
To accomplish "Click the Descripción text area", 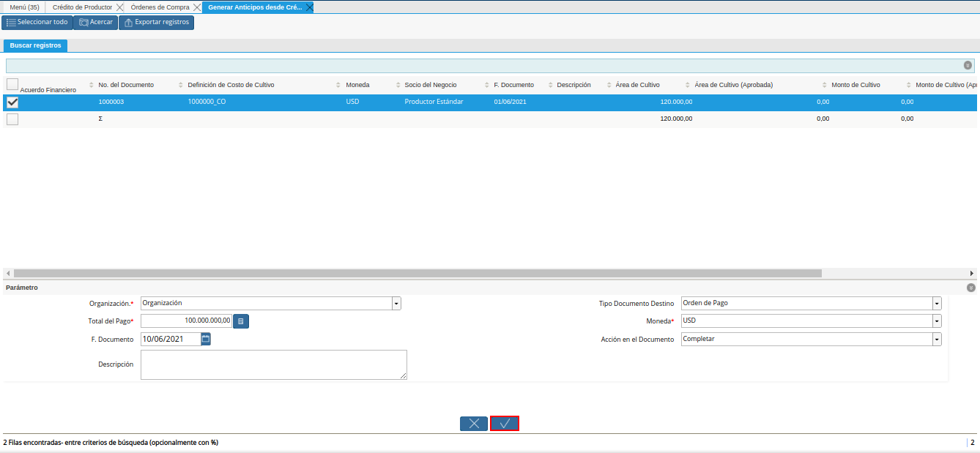I will pyautogui.click(x=273, y=364).
